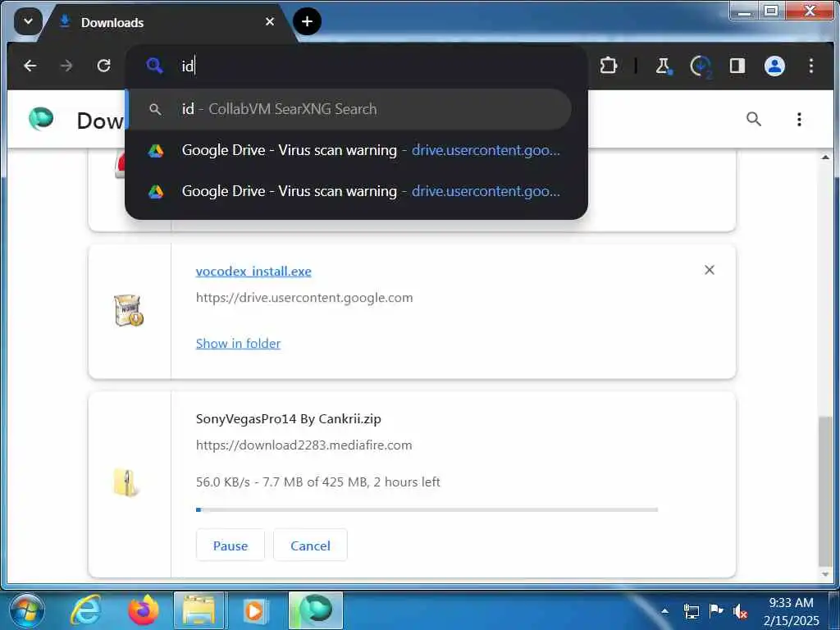
Task: Click the SonyVegasPro14 download progress bar
Action: click(427, 510)
